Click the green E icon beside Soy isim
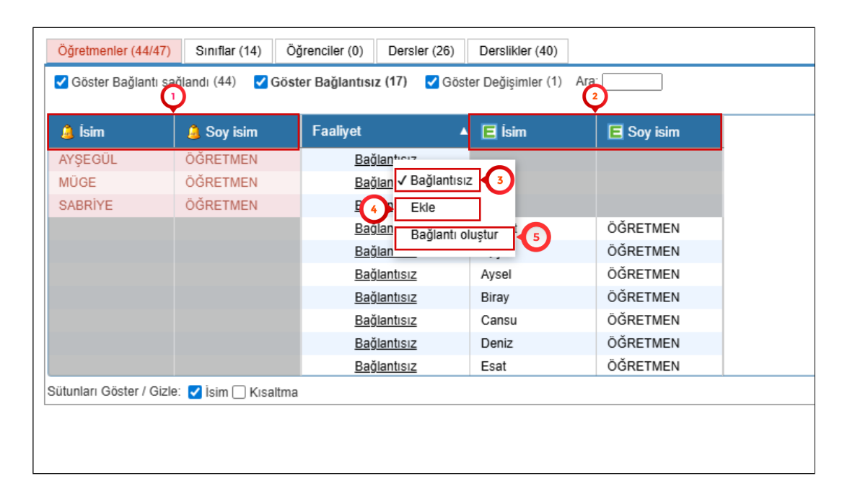 [615, 132]
